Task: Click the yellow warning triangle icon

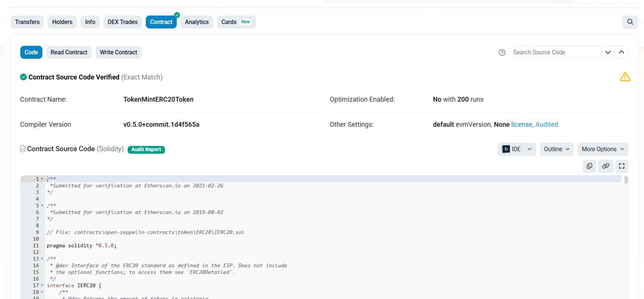Action: pos(625,77)
